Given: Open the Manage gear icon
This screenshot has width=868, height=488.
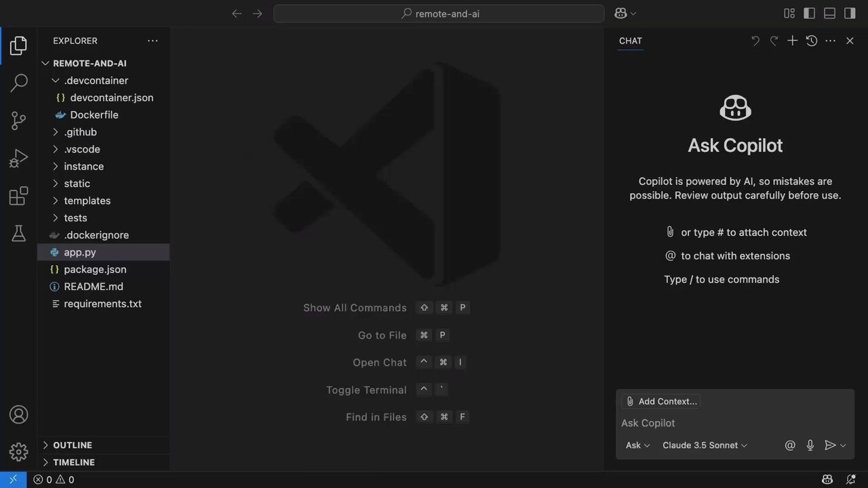Looking at the screenshot, I should point(18,451).
